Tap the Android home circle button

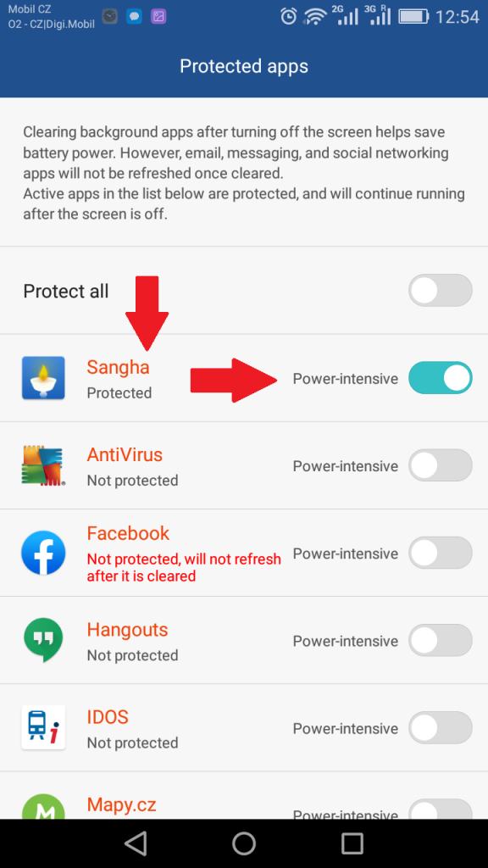(244, 843)
